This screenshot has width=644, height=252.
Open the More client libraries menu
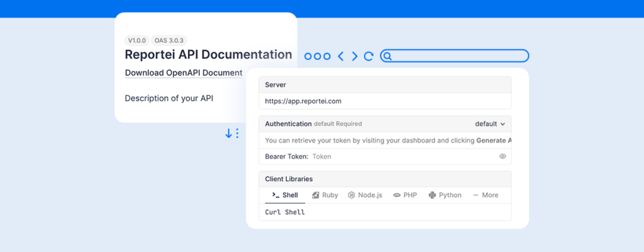click(486, 195)
